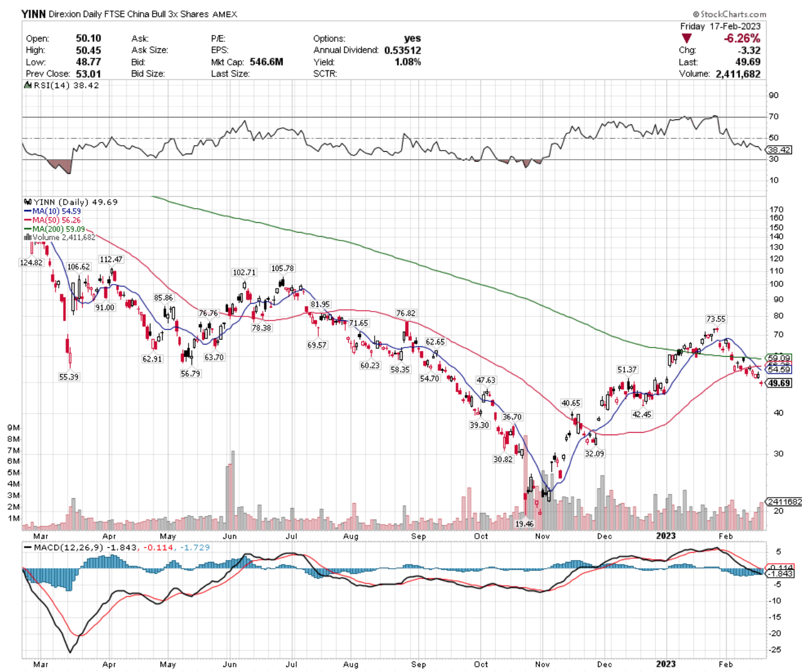Image resolution: width=808 pixels, height=672 pixels.
Task: Select the MA(10) 54.59 legend entry
Action: pyautogui.click(x=53, y=211)
